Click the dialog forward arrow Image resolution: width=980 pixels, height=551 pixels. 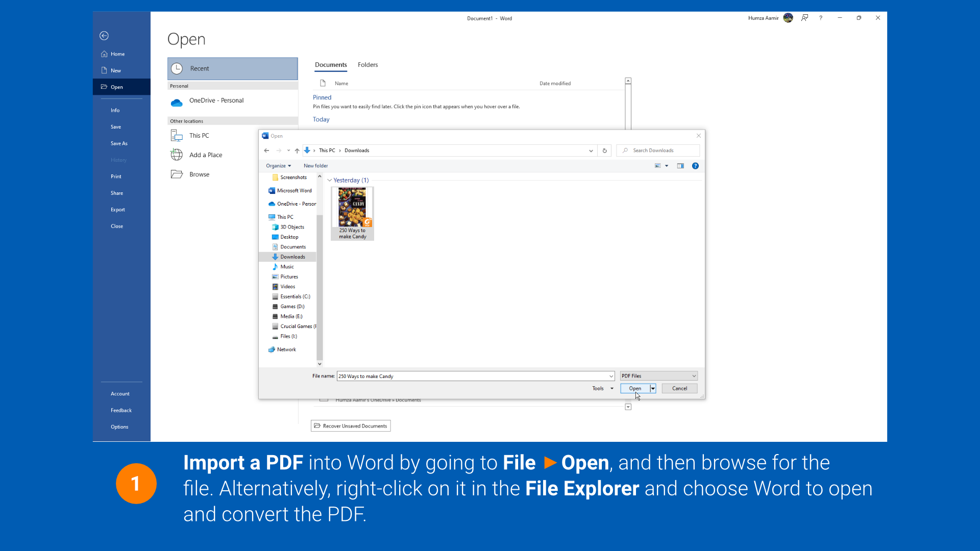[x=279, y=151]
